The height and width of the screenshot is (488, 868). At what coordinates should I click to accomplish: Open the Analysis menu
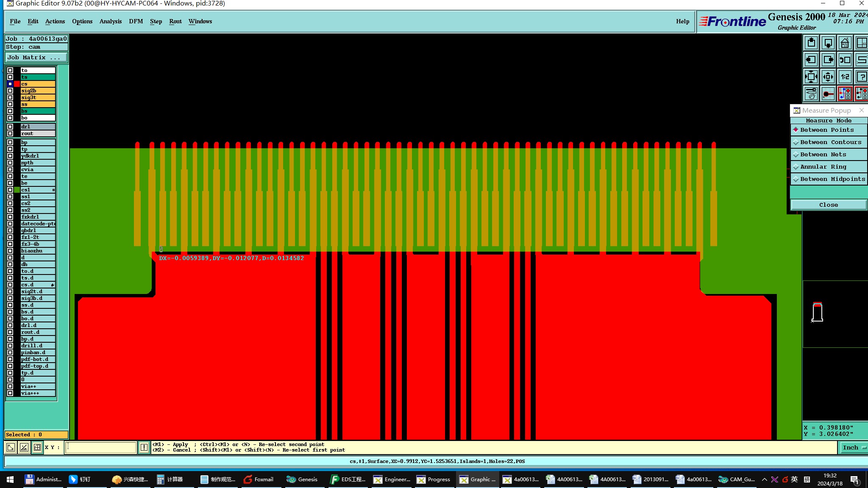click(110, 22)
